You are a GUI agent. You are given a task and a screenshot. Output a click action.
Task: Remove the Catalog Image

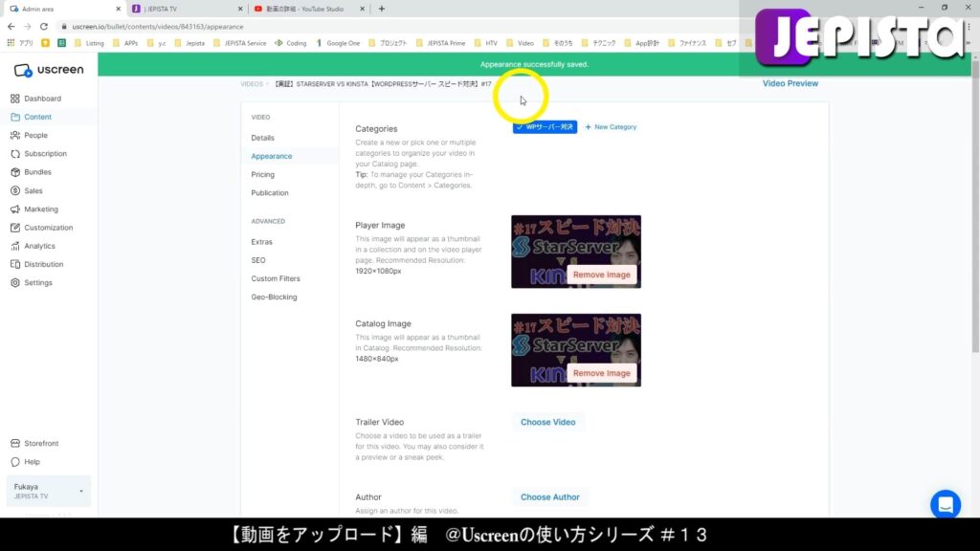click(x=601, y=373)
